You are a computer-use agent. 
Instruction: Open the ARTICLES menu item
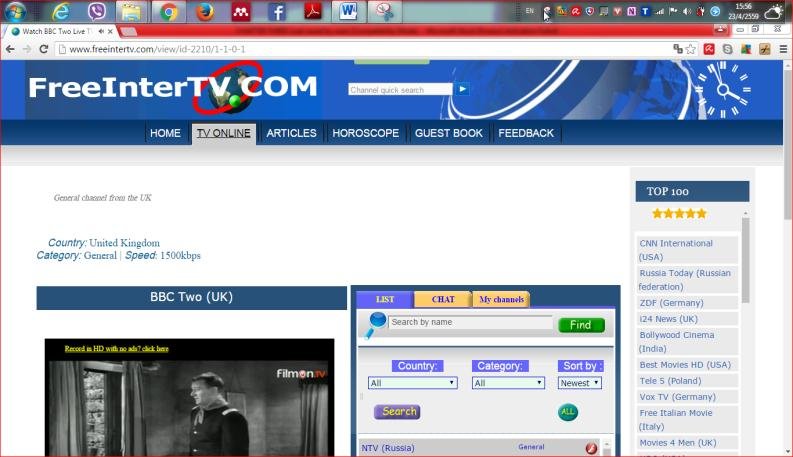click(x=291, y=133)
